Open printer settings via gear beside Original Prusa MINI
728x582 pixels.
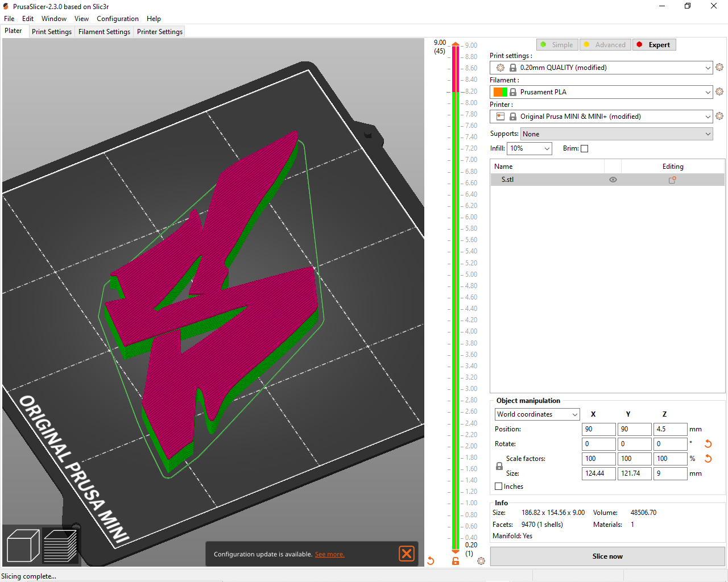719,116
